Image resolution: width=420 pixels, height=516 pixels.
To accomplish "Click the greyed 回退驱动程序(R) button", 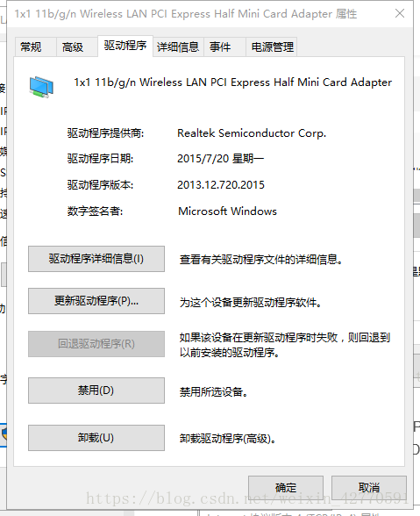I will 96,344.
